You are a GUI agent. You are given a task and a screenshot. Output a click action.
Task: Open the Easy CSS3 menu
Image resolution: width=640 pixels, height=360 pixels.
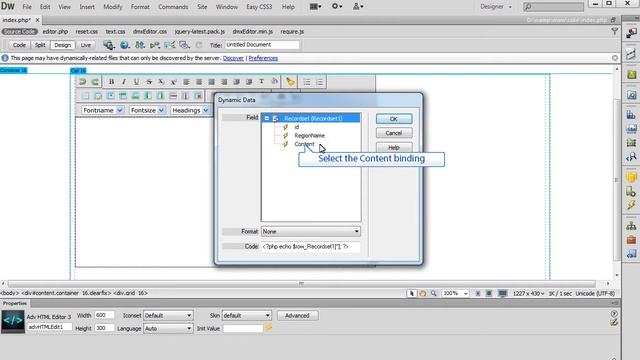pos(259,7)
